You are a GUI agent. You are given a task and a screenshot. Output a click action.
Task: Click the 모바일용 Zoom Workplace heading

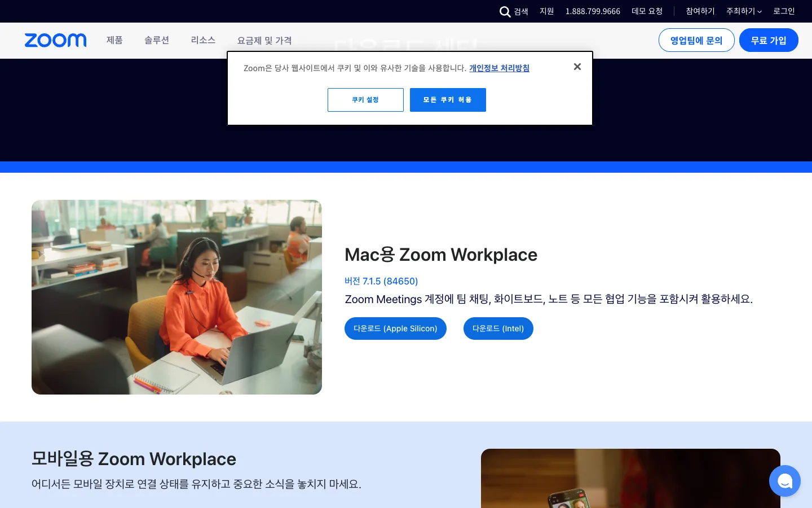coord(134,459)
